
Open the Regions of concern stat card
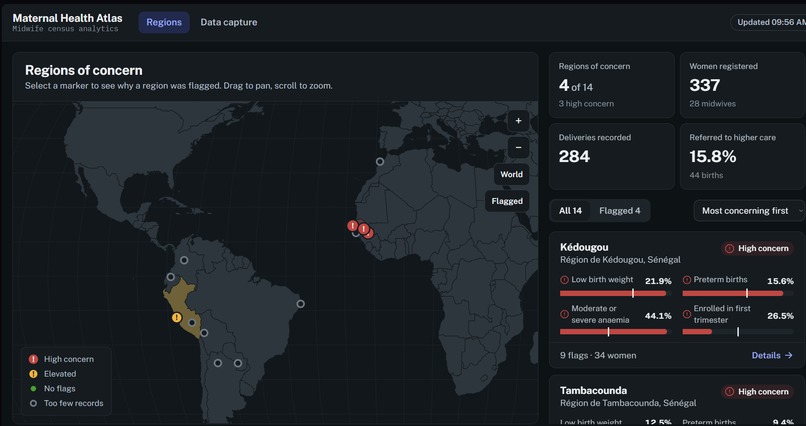[612, 85]
